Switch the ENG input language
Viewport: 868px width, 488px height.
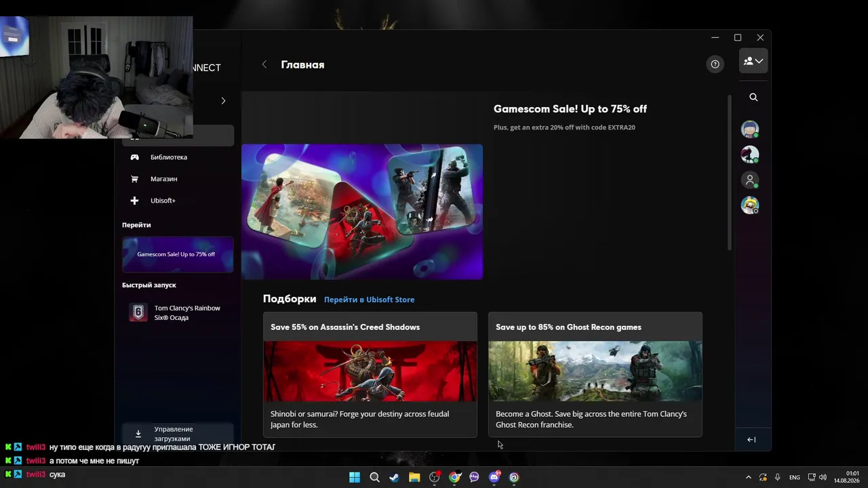794,477
